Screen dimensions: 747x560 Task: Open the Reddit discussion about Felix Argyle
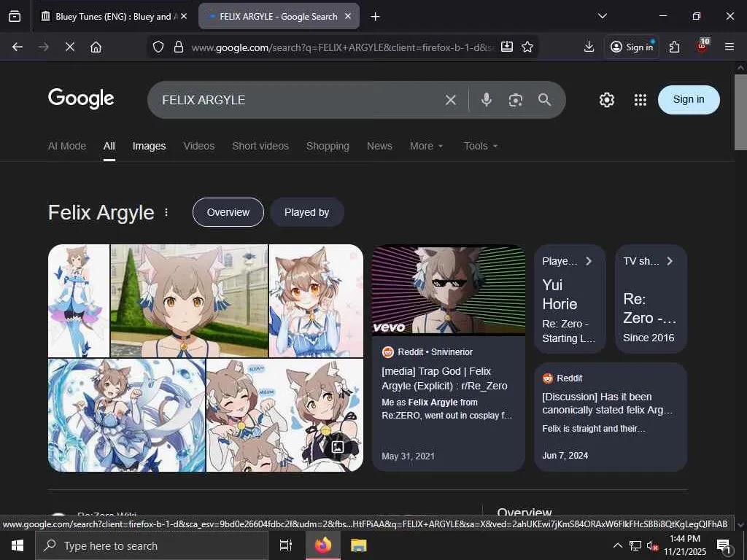click(x=608, y=403)
